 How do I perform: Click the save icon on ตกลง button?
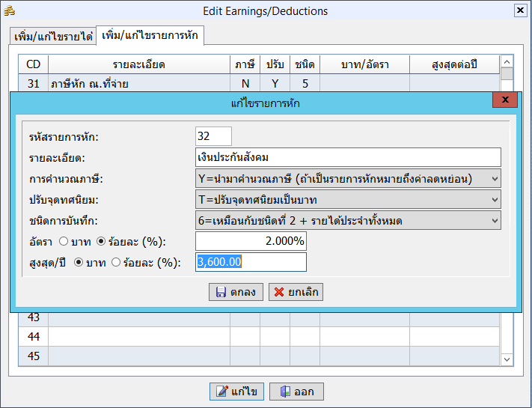[221, 292]
